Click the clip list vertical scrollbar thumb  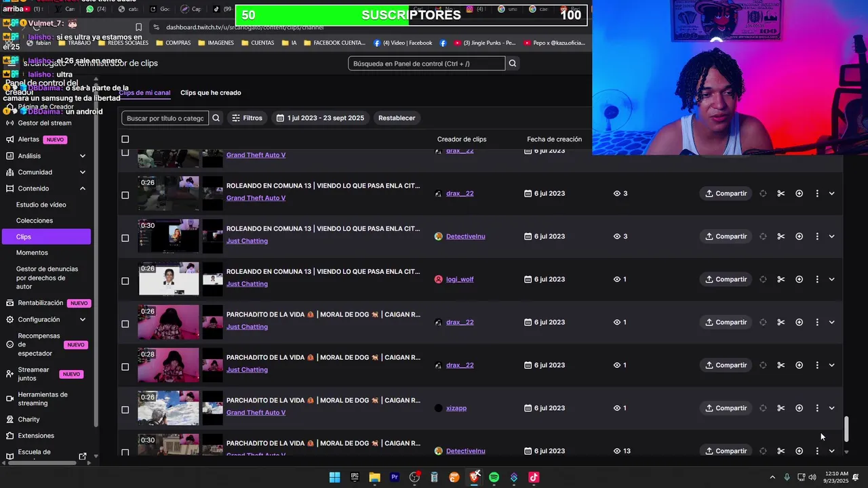coord(846,428)
